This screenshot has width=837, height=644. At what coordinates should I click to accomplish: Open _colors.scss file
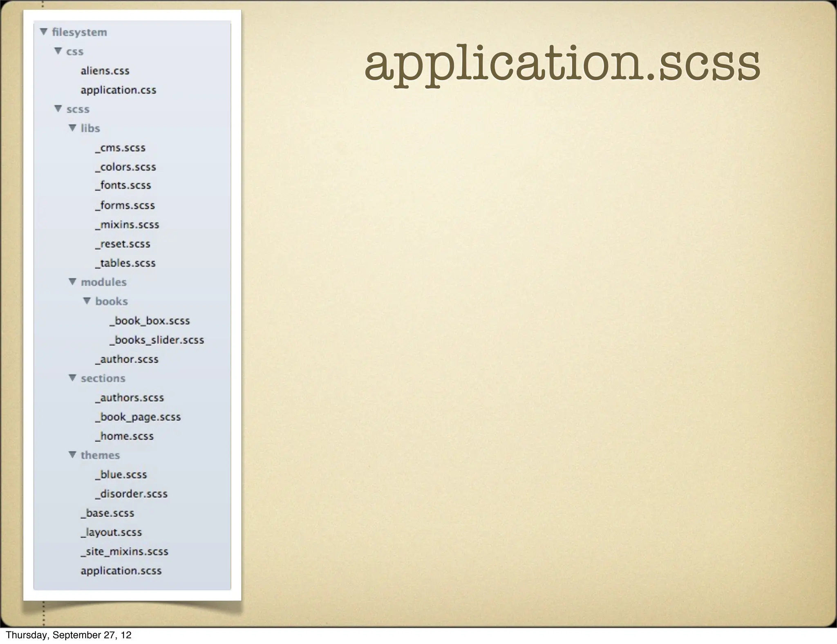125,167
